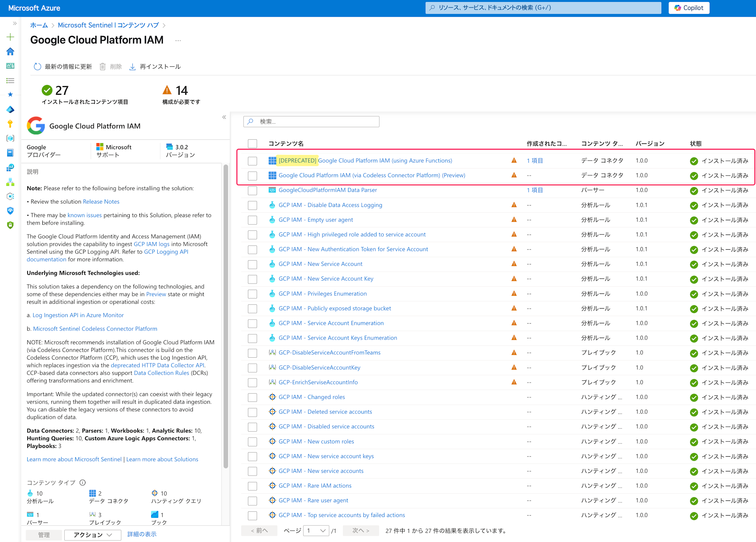Go to Microsoft Sentinel コンテンツ ハブ breadcrumb
756x542 pixels.
click(108, 25)
